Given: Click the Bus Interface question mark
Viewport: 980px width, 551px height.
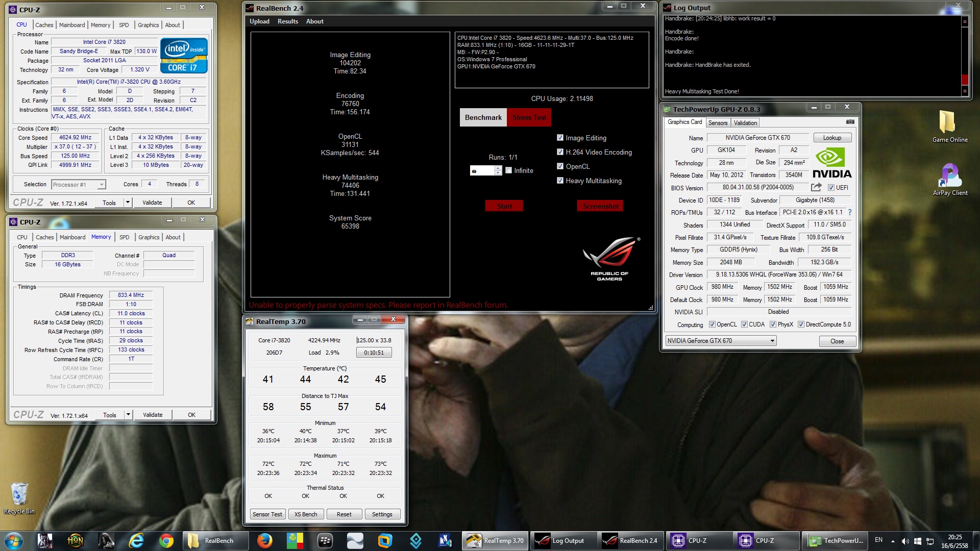Looking at the screenshot, I should coord(850,212).
